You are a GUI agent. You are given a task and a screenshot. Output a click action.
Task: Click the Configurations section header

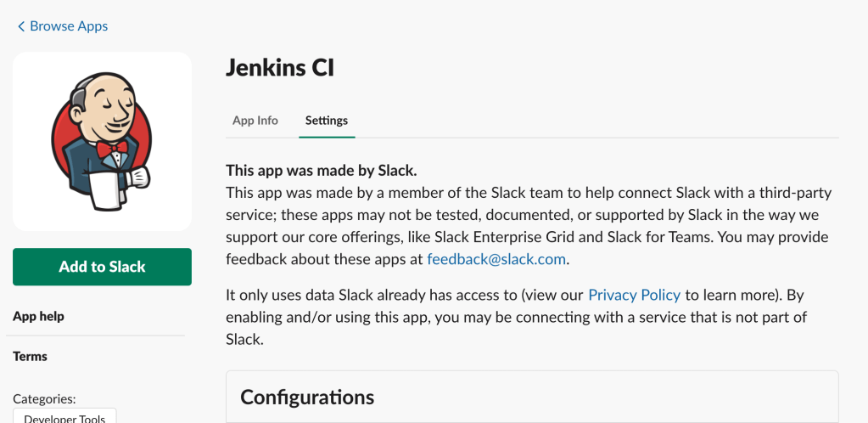pyautogui.click(x=307, y=397)
